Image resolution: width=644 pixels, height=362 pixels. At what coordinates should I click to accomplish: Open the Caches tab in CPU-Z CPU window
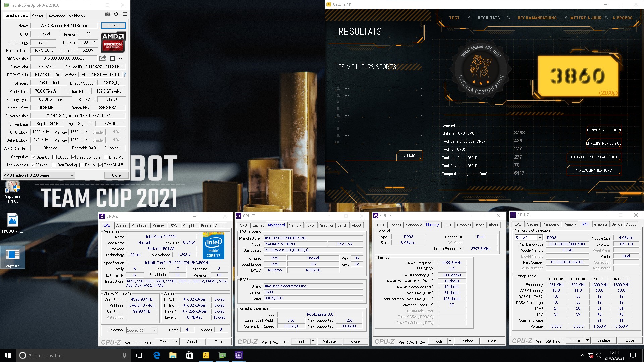tap(121, 226)
